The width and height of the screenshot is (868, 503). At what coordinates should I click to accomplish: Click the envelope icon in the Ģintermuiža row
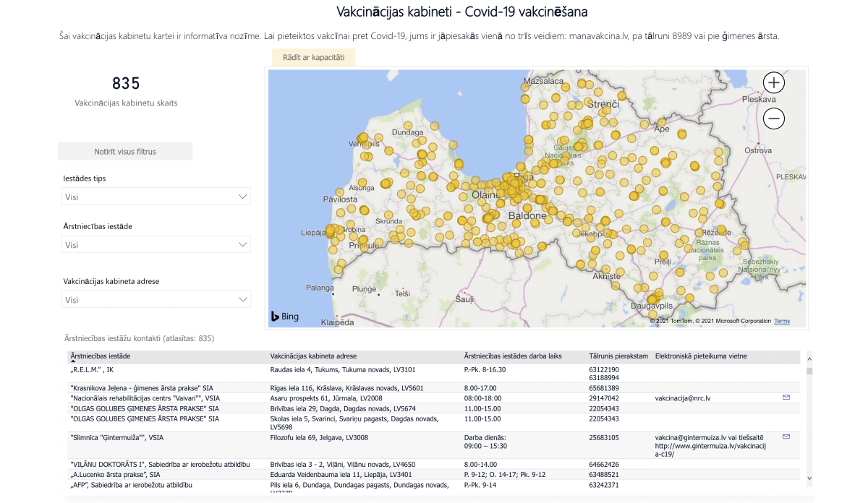click(786, 437)
